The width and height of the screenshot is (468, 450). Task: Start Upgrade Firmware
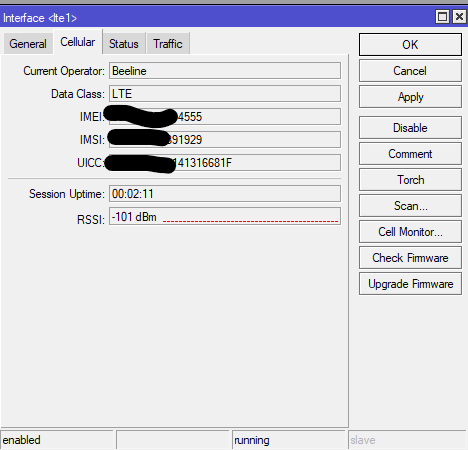(410, 284)
